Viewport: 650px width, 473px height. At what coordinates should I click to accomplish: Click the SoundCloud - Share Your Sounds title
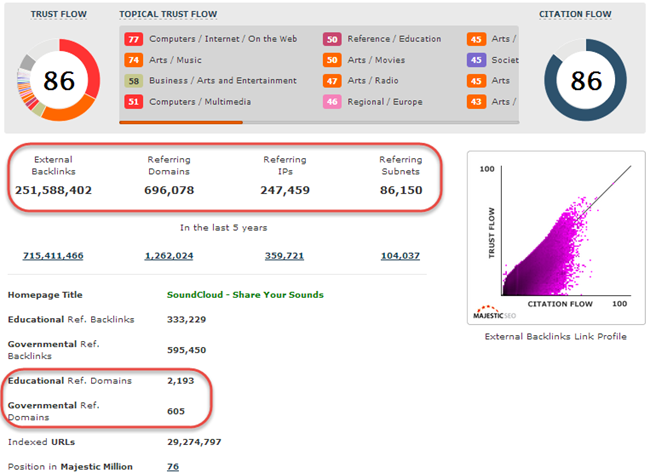coord(245,295)
